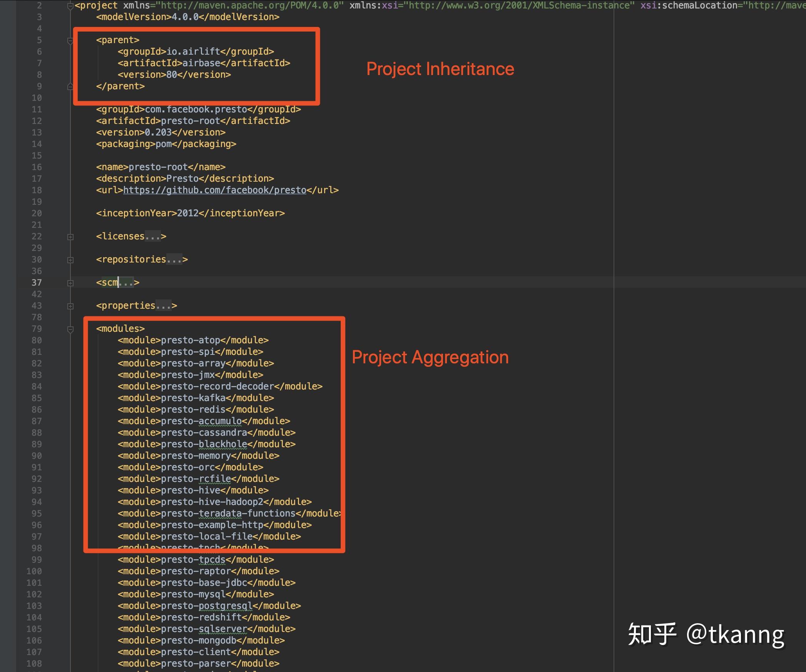Screen dimensions: 806x672
Task: Click the ellipsis placeholder after properties tag
Action: (x=163, y=306)
